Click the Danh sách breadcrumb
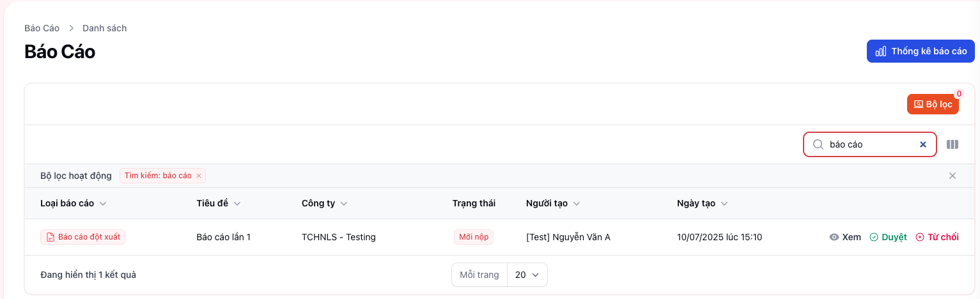Image resolution: width=980 pixels, height=299 pixels. (104, 28)
